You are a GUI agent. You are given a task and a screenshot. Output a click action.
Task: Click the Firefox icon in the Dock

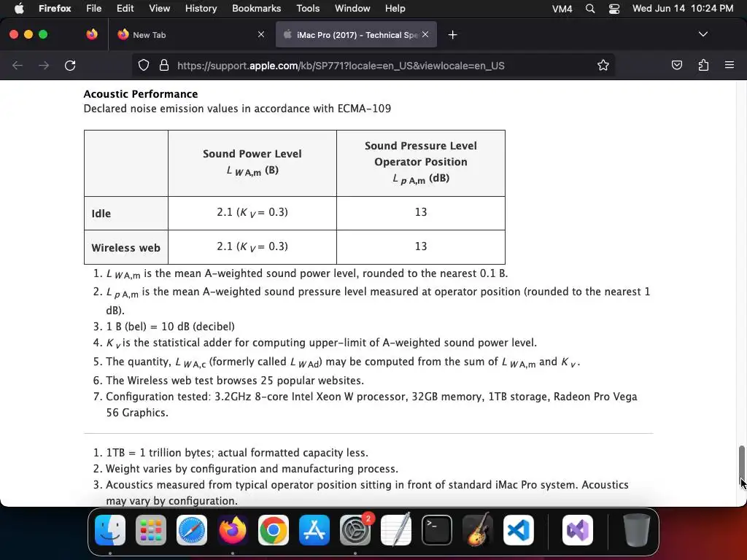click(233, 530)
